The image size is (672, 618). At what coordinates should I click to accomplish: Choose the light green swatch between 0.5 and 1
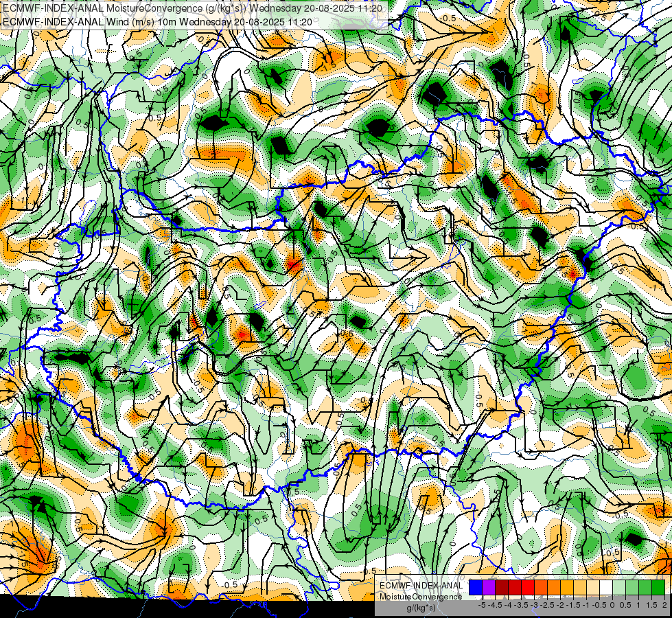[632, 588]
